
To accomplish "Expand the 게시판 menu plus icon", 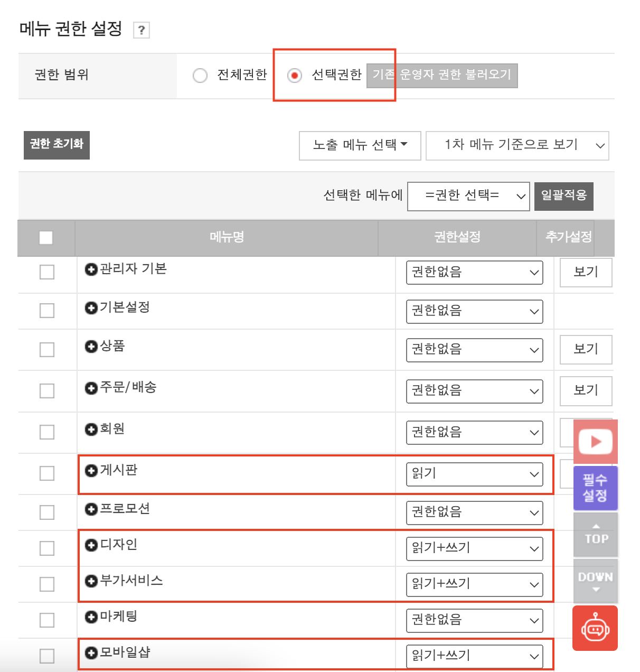I will 91,470.
